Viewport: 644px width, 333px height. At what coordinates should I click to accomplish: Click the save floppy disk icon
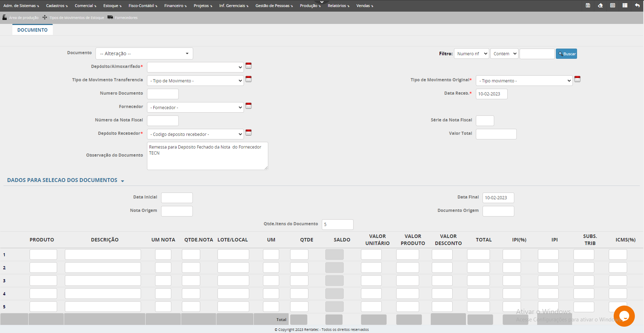tap(588, 5)
